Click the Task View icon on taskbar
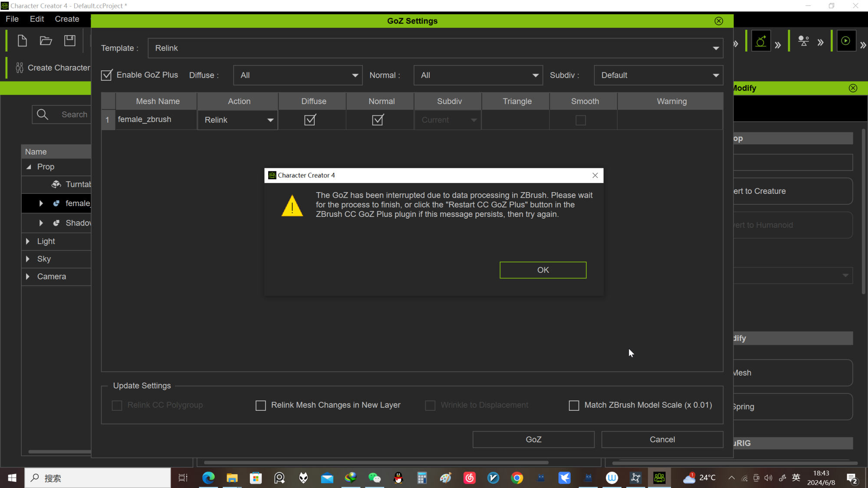 183,478
